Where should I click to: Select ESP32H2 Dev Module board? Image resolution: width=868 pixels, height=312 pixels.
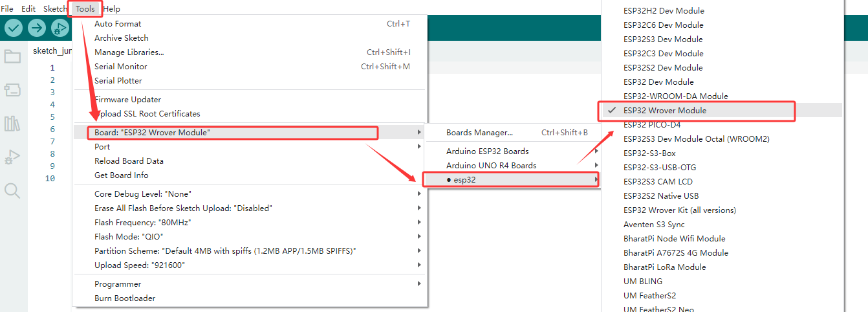click(722, 11)
